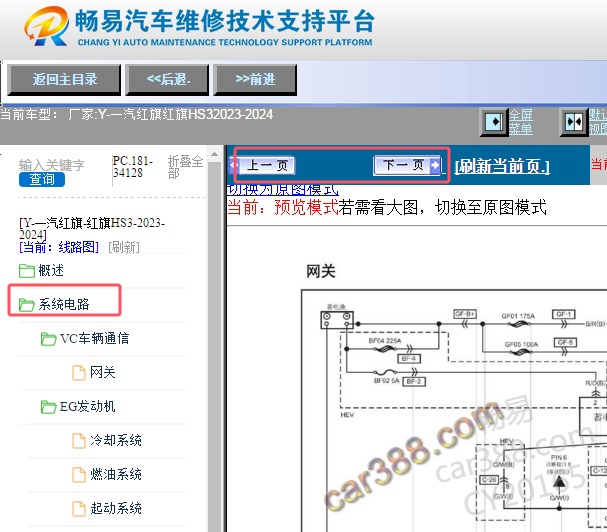Image resolution: width=607 pixels, height=532 pixels.
Task: Open the 概述 folder icon
Action: coord(27,271)
